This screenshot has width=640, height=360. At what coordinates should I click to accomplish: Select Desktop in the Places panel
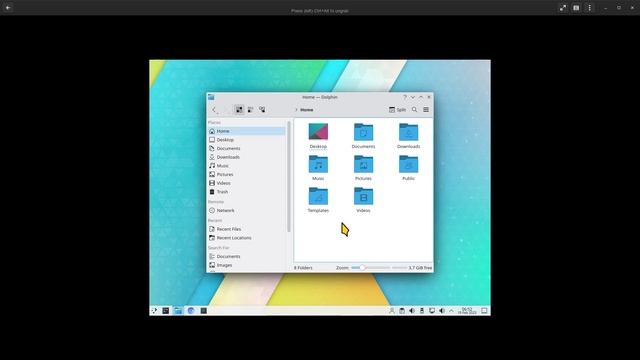(247, 140)
